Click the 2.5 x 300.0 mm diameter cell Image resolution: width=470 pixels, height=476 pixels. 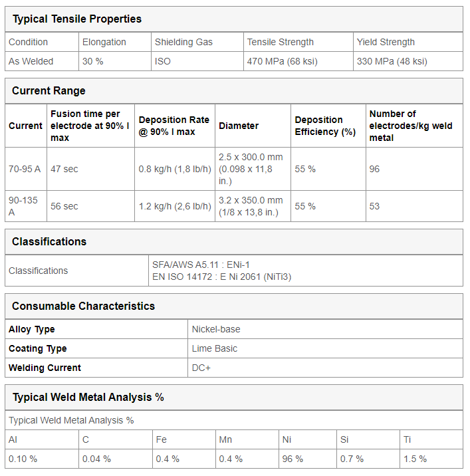[x=253, y=169]
